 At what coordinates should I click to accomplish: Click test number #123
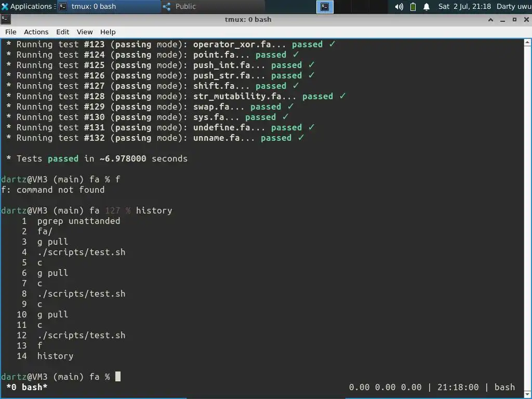pyautogui.click(x=95, y=45)
